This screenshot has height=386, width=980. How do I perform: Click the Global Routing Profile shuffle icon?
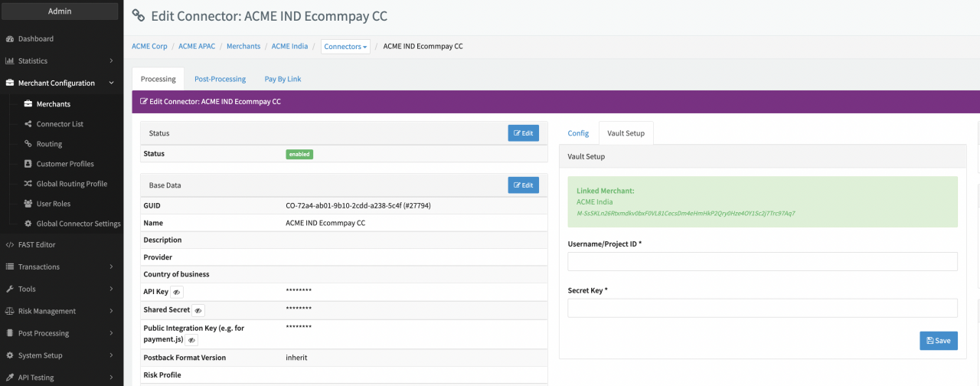(28, 184)
